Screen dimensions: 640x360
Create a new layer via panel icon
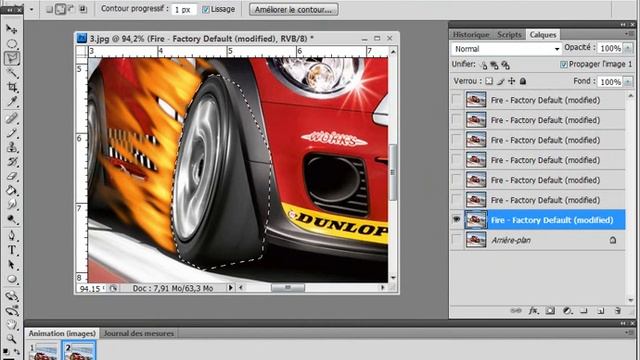click(600, 311)
